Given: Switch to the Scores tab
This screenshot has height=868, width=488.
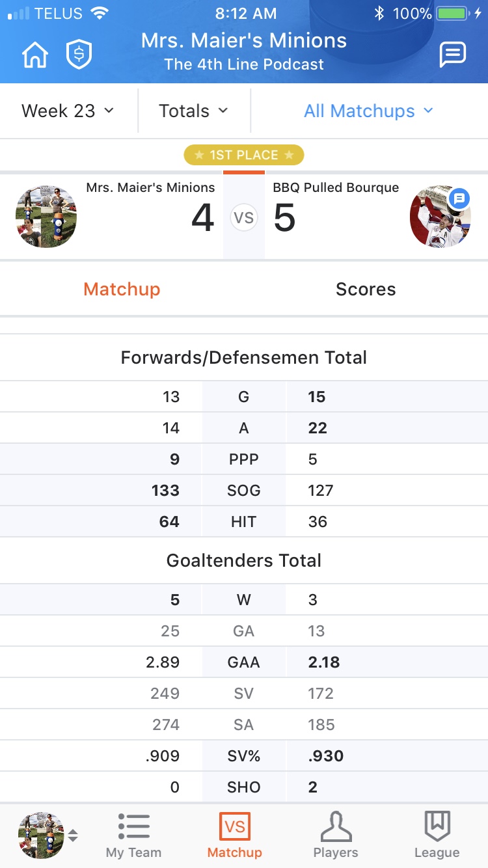Looking at the screenshot, I should coord(366,289).
